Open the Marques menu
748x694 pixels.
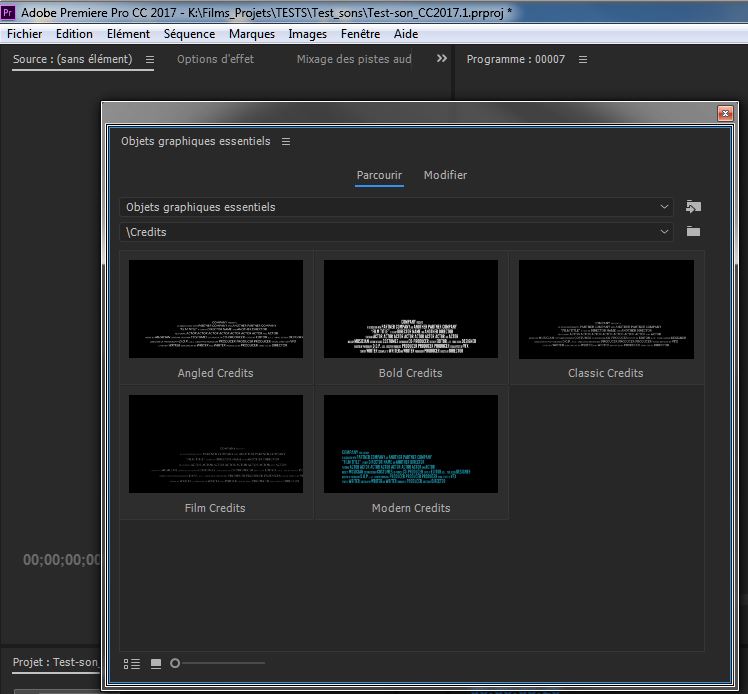(251, 34)
